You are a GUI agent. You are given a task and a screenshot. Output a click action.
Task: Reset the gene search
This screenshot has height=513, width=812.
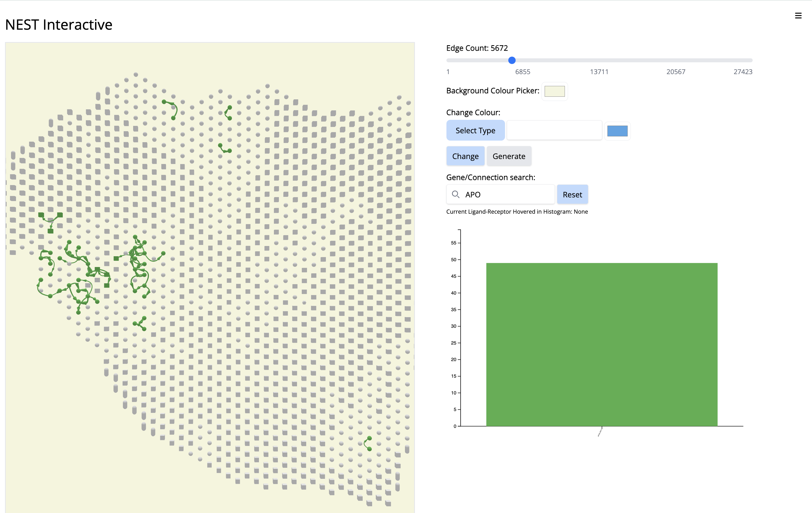pyautogui.click(x=572, y=194)
